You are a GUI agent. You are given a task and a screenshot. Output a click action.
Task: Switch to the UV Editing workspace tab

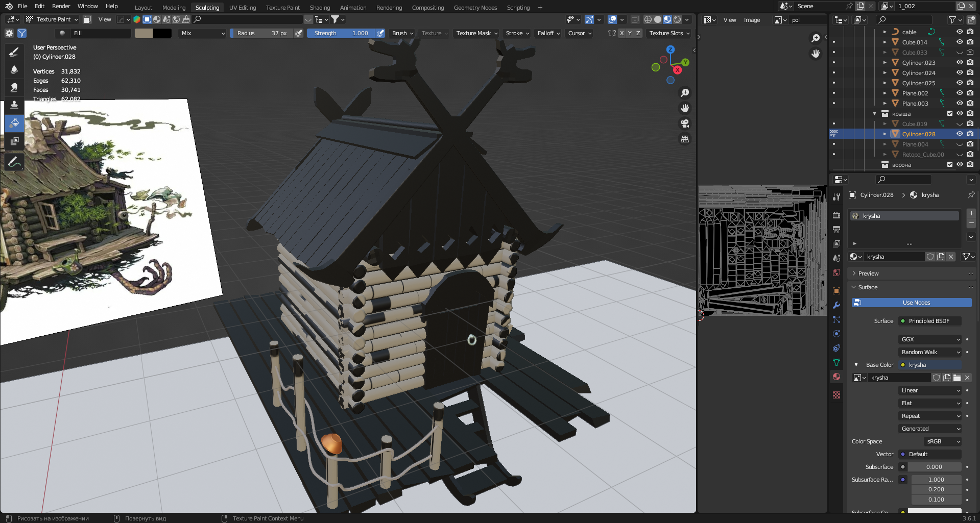242,8
